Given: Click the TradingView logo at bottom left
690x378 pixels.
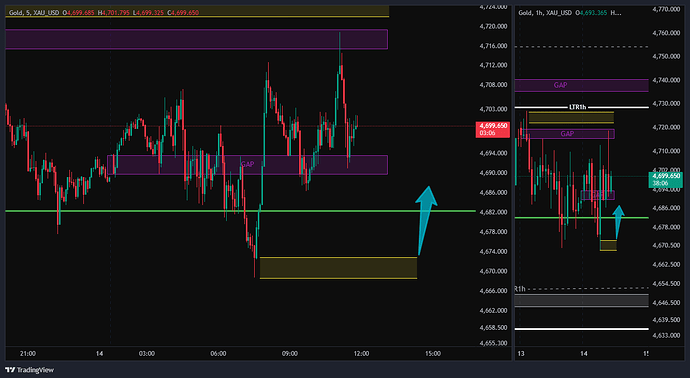Looking at the screenshot, I should 29,370.
